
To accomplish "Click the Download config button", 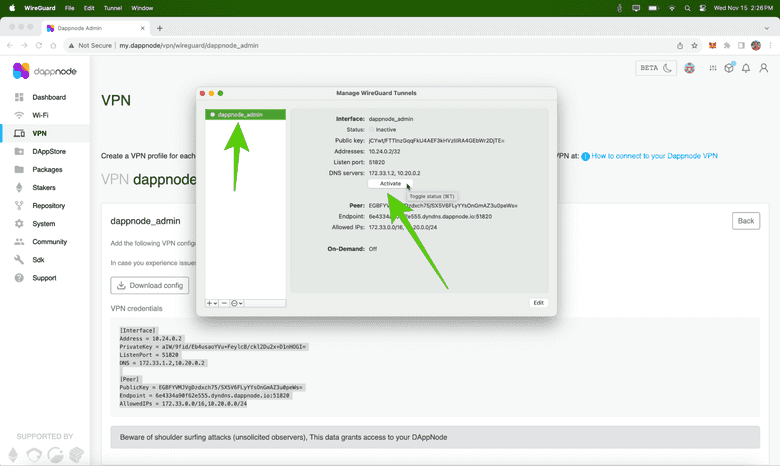I will pyautogui.click(x=149, y=285).
